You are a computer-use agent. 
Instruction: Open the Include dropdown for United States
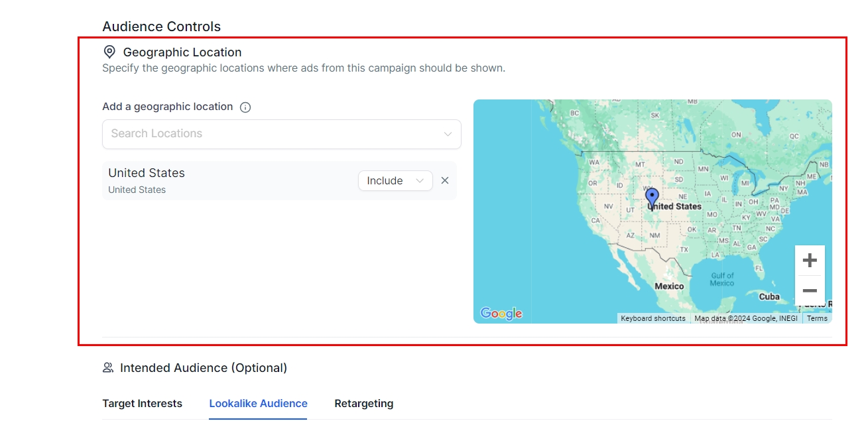pyautogui.click(x=395, y=180)
